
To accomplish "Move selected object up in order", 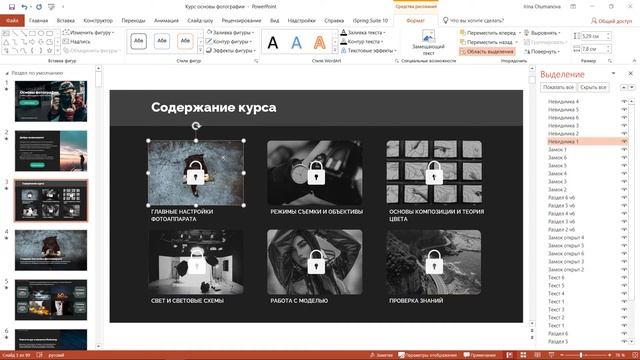I will (624, 87).
